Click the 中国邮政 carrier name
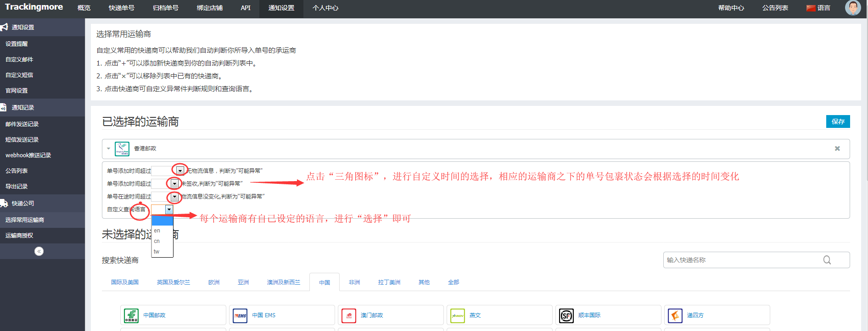This screenshot has width=868, height=331. [x=154, y=315]
